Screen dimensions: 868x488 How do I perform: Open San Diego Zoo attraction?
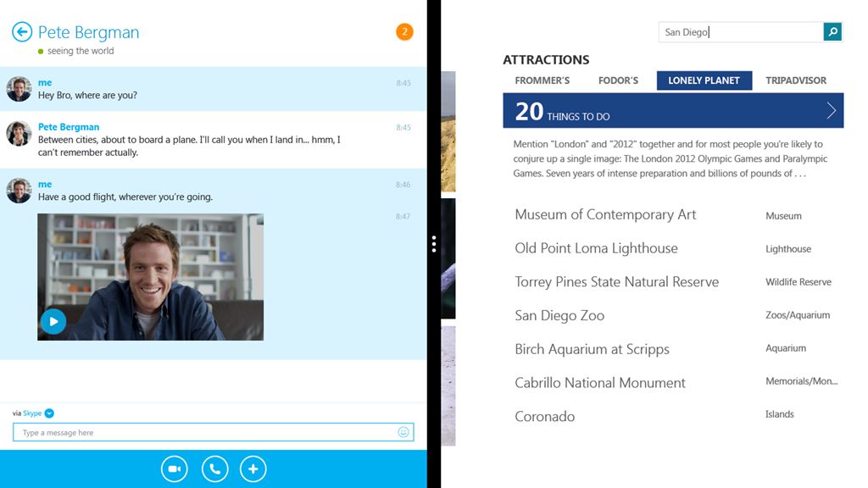pos(559,315)
